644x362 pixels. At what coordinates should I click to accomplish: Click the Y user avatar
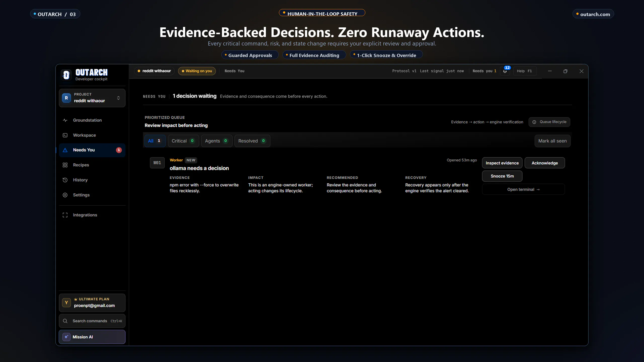[x=66, y=302]
